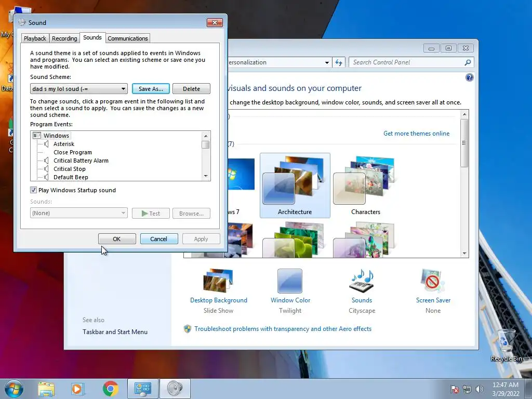
Task: Switch to the Sound taskbar button
Action: pyautogui.click(x=175, y=389)
